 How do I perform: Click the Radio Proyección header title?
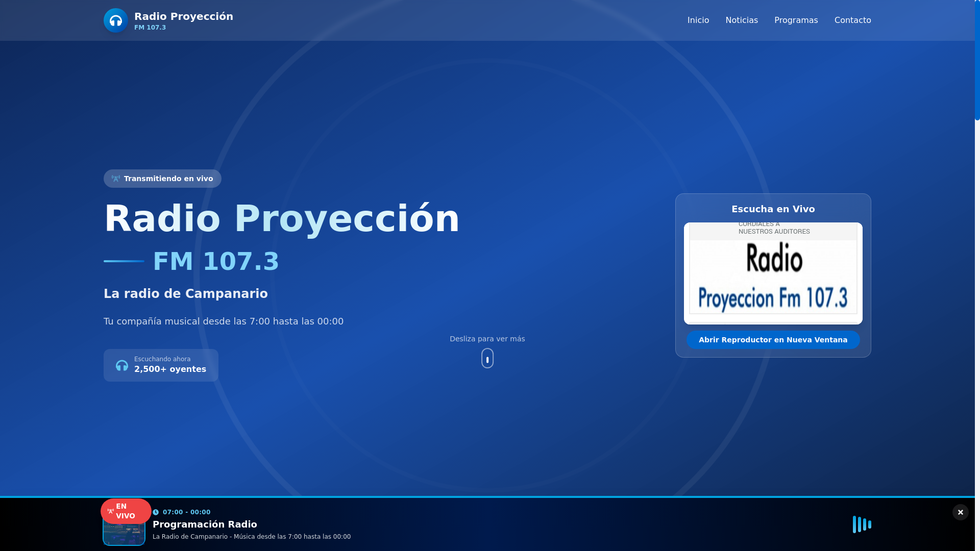pyautogui.click(x=184, y=16)
